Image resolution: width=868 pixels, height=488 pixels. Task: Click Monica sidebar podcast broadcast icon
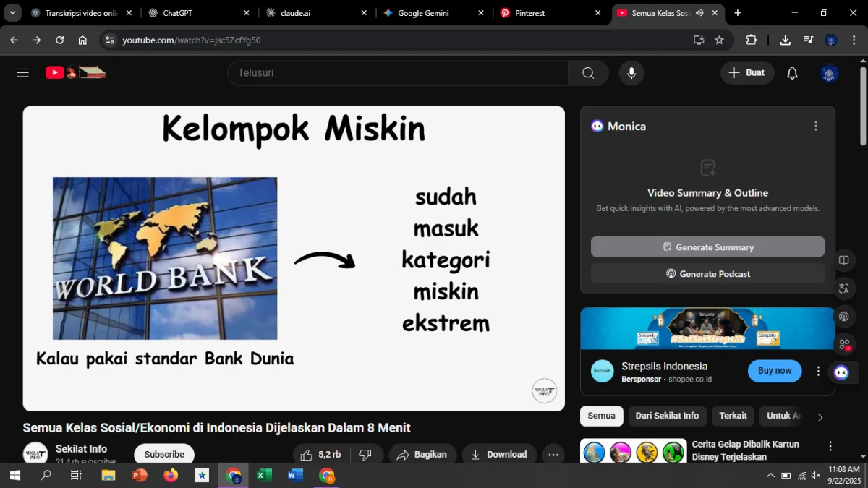click(x=843, y=317)
